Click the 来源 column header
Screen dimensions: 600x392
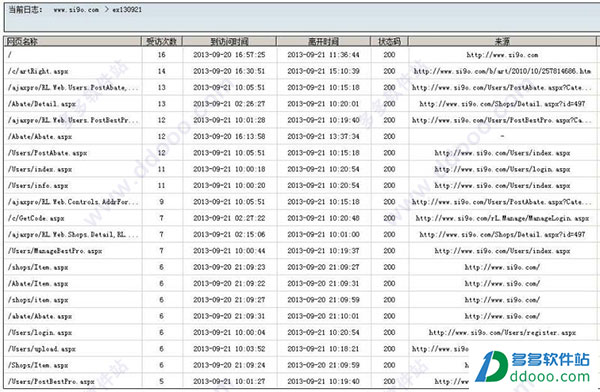pyautogui.click(x=502, y=41)
